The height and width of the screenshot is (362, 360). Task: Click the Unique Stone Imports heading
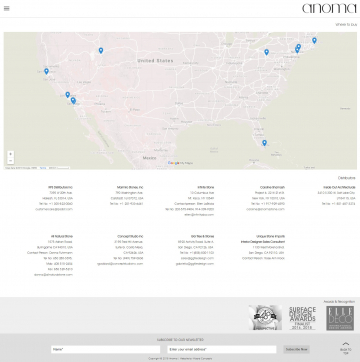(270, 236)
